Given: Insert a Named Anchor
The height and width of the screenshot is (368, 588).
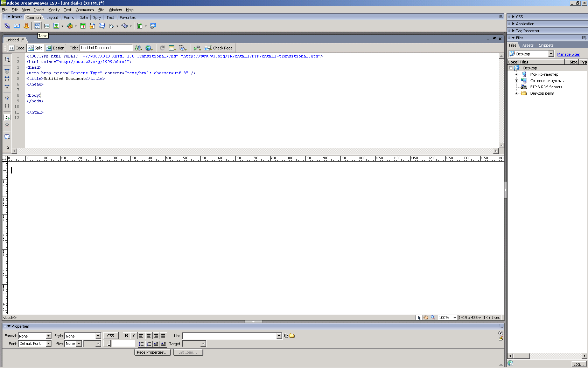Looking at the screenshot, I should tap(26, 26).
